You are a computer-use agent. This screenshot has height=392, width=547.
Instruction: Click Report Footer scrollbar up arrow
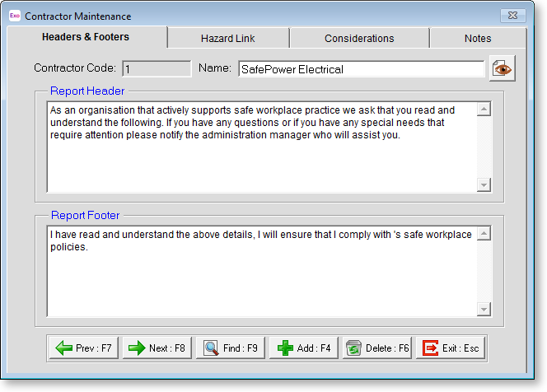pos(484,233)
